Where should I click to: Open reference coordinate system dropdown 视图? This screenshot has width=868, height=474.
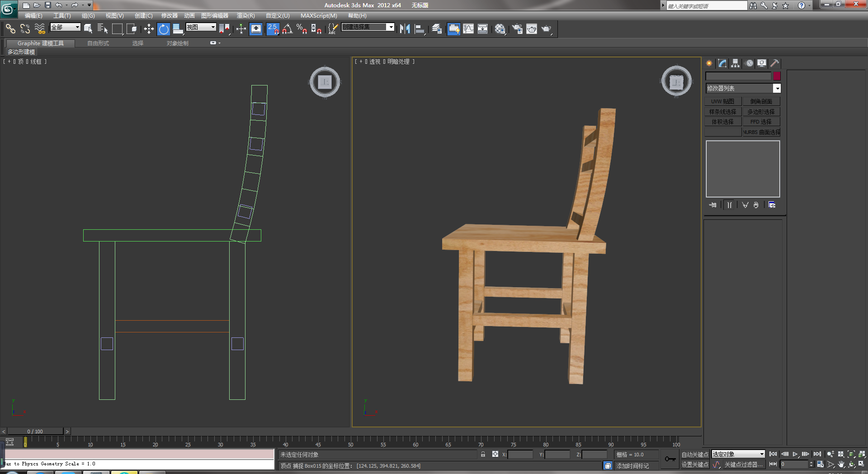(x=201, y=27)
